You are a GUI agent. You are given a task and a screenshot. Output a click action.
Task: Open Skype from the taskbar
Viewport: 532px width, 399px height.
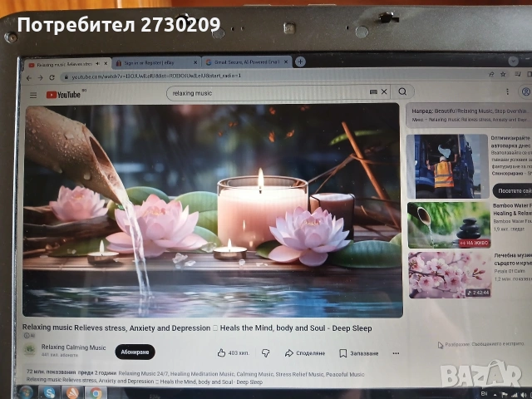tap(50, 393)
